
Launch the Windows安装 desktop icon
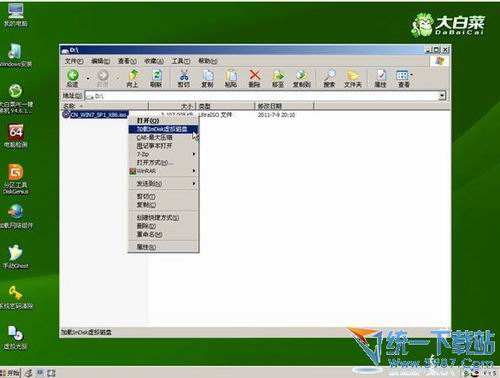[15, 55]
